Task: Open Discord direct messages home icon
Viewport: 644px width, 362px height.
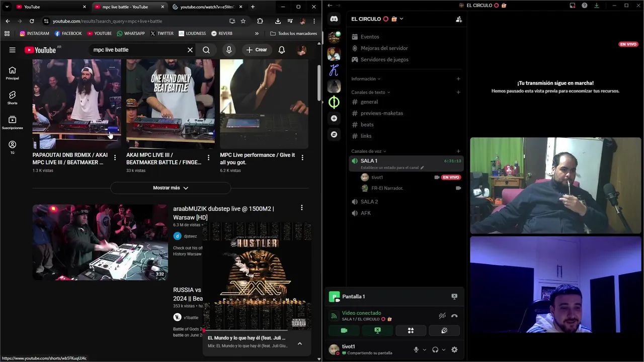Action: click(334, 19)
